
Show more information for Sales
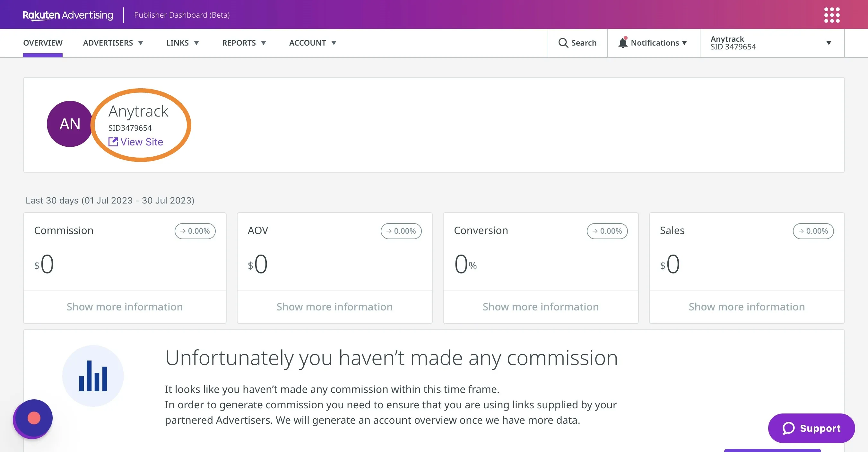click(747, 307)
